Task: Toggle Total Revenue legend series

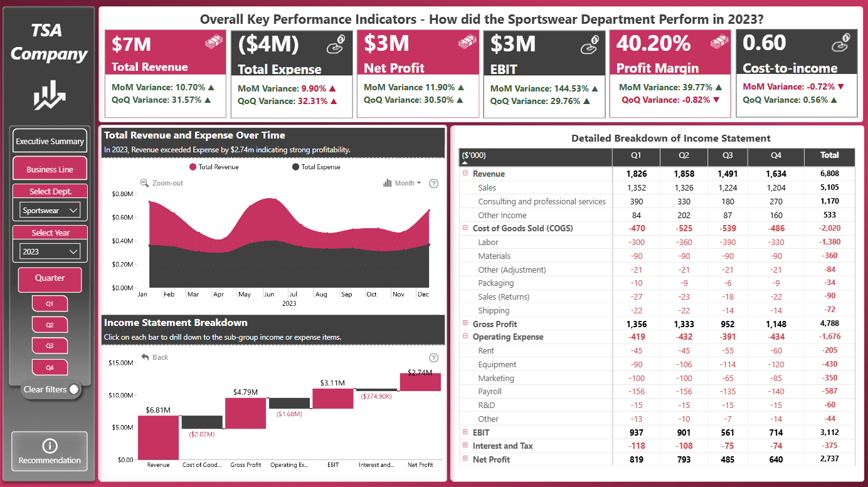Action: click(x=214, y=167)
